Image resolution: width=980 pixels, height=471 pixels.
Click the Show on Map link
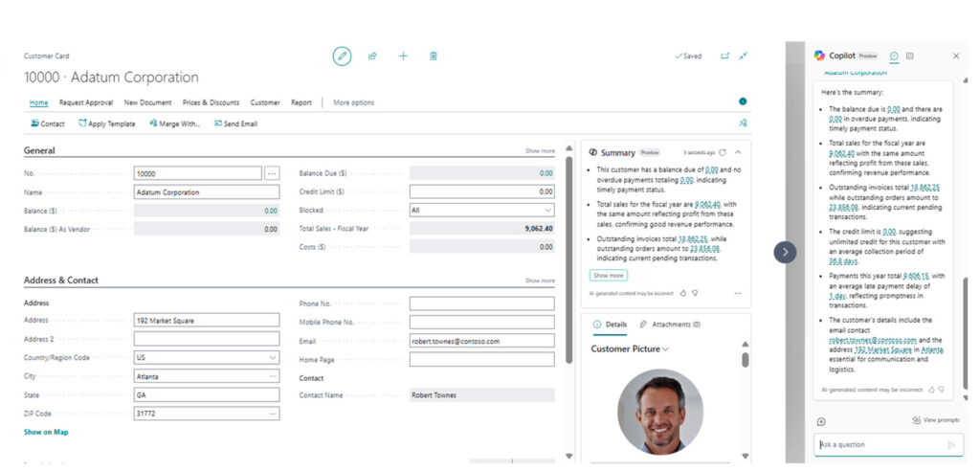(x=46, y=432)
